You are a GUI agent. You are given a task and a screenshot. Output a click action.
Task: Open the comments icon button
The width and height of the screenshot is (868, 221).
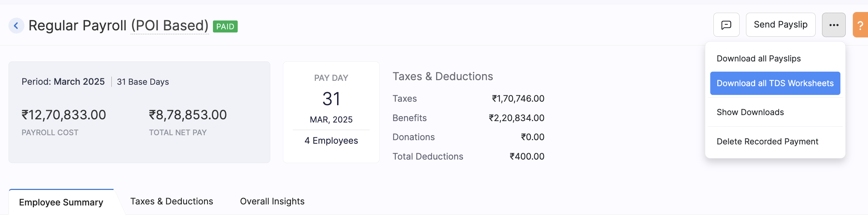pos(726,25)
